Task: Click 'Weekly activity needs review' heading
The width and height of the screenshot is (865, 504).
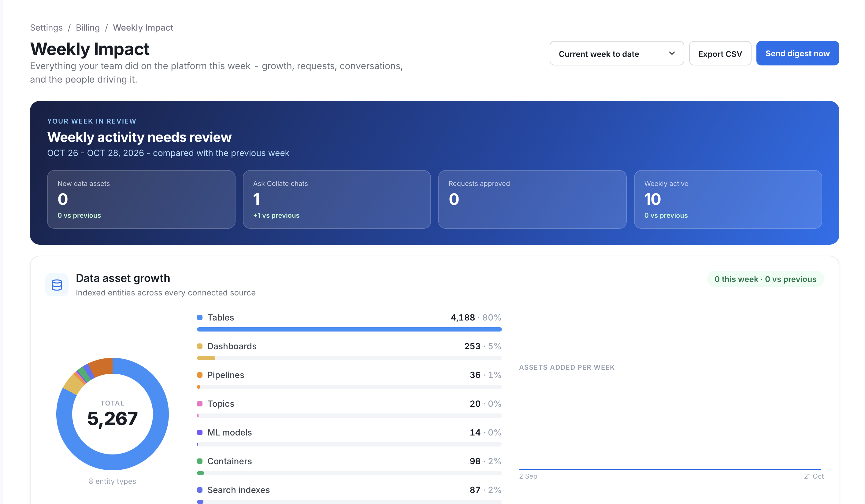Action: coord(139,137)
